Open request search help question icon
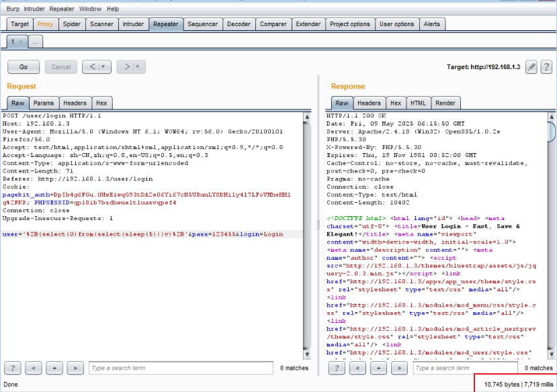 [x=13, y=368]
